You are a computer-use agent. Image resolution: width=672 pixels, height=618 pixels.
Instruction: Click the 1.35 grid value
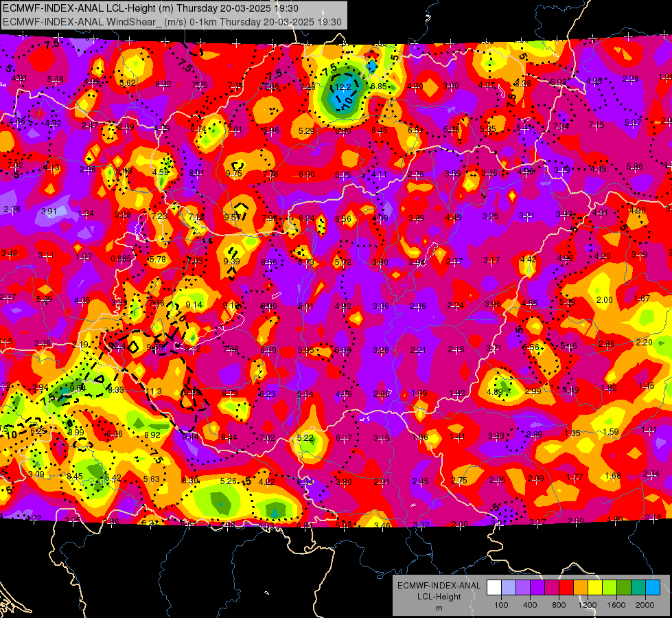pyautogui.click(x=572, y=433)
